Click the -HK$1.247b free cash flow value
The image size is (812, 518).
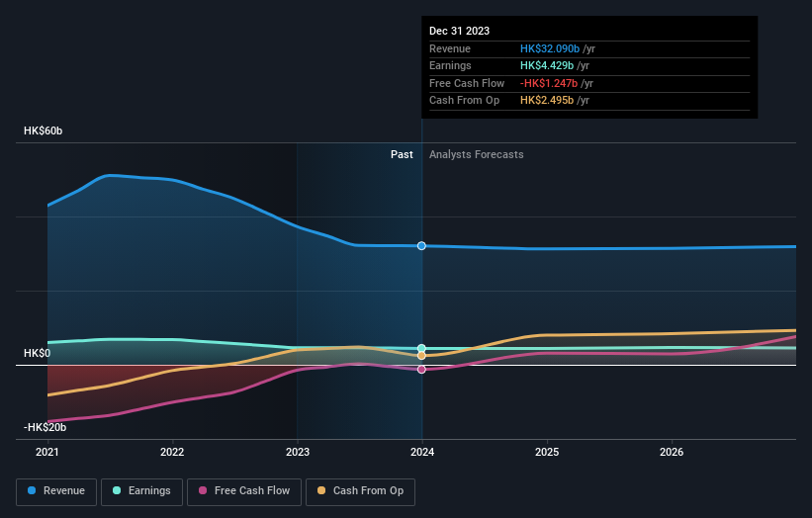(x=549, y=83)
